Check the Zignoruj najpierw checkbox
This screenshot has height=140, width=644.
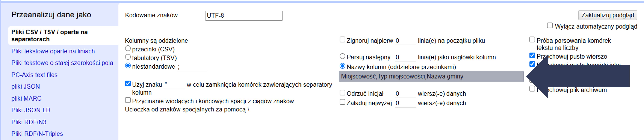click(342, 40)
